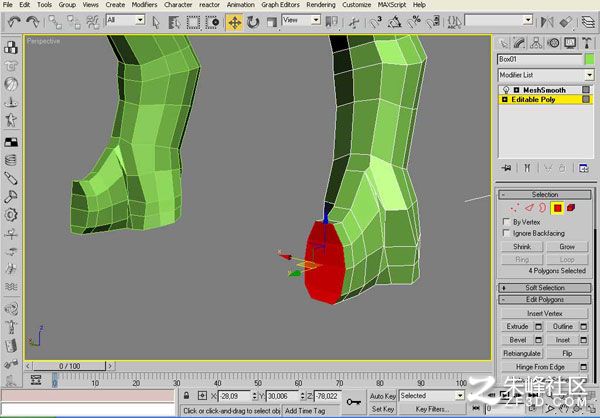Open the Hierarchy panel tab icon

(x=536, y=43)
